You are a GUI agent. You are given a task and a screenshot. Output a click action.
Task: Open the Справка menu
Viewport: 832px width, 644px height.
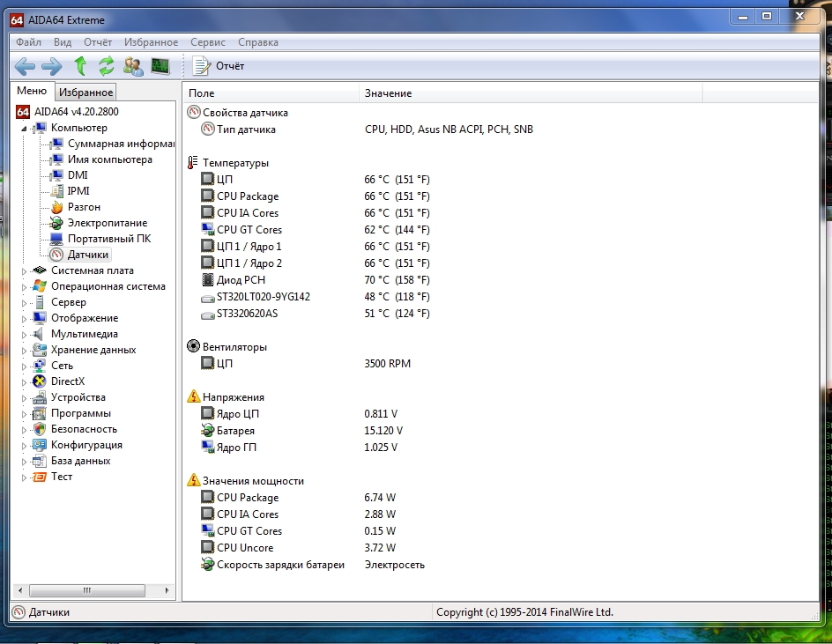[x=258, y=42]
